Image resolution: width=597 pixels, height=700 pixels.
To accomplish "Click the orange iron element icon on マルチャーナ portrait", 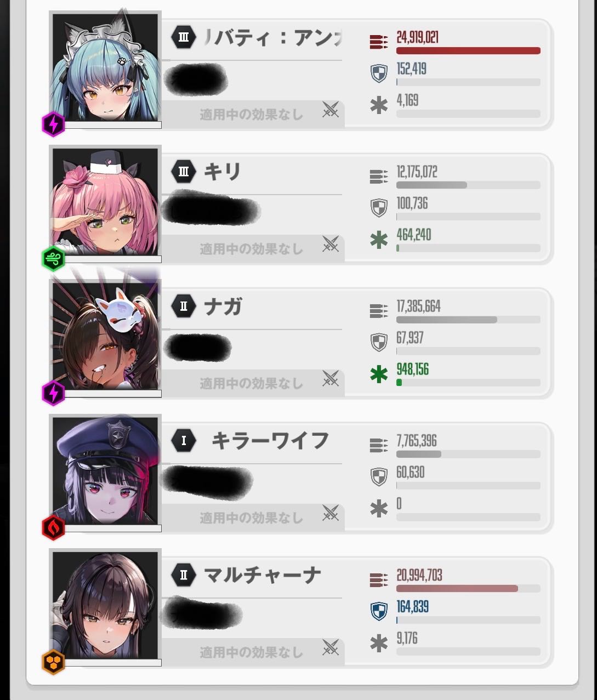I will [x=54, y=662].
